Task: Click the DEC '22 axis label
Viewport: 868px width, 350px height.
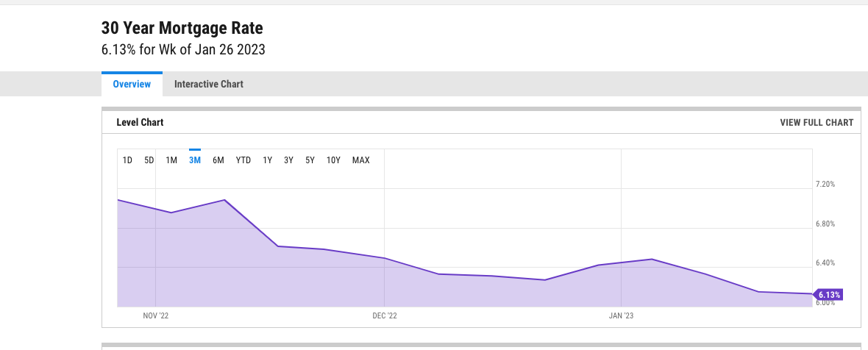Action: pos(384,315)
